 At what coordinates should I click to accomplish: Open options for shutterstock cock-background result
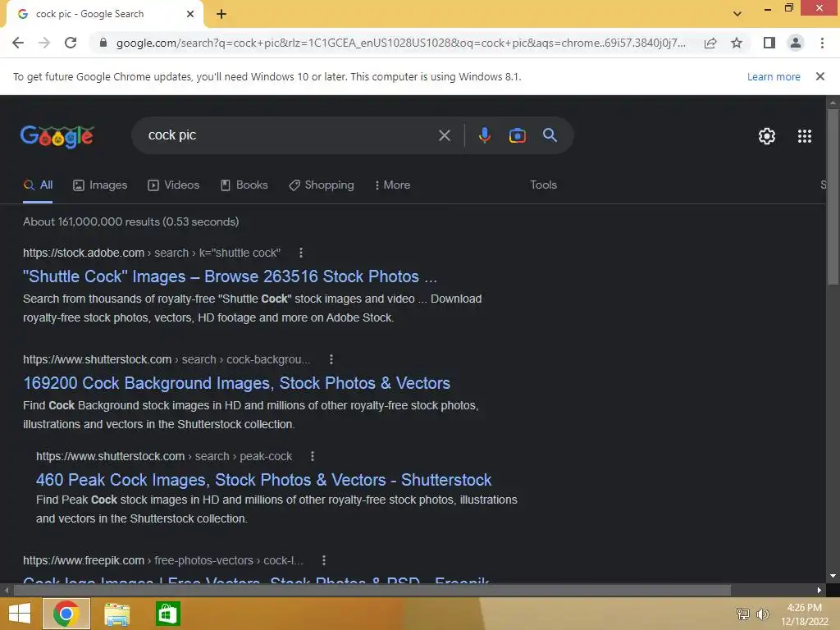(x=331, y=359)
